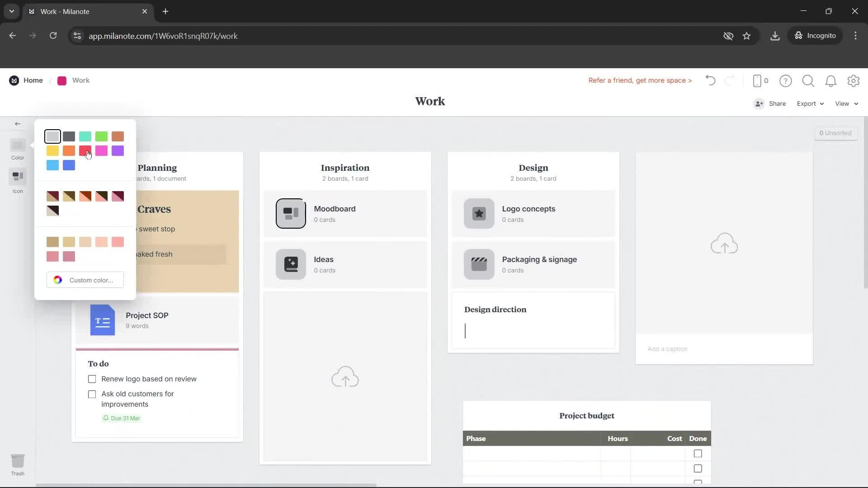Open the settings gear
868x488 pixels.
tap(854, 80)
